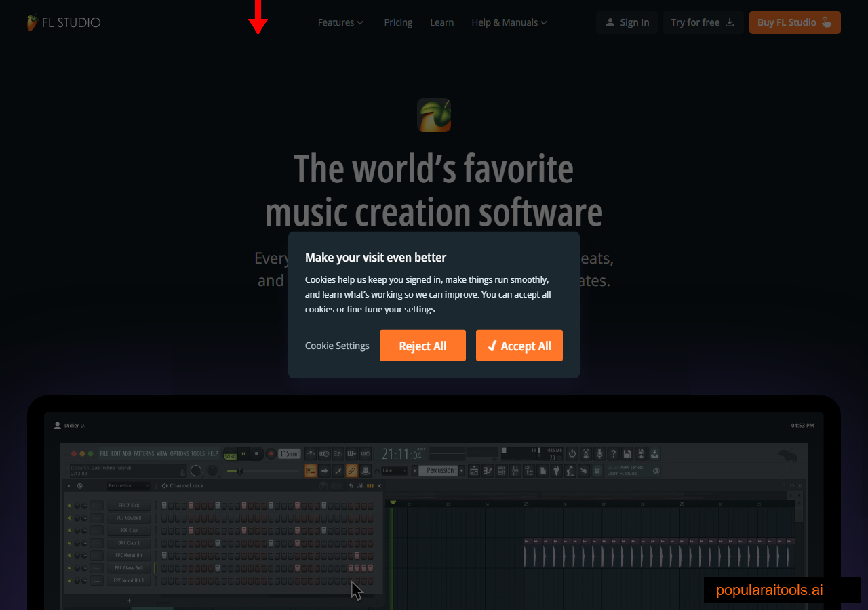This screenshot has width=868, height=610.
Task: Click the Channel rack speaker icon
Action: point(165,485)
